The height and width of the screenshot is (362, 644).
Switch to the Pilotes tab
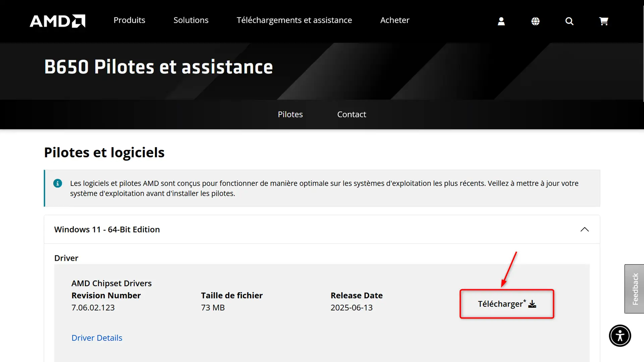290,114
